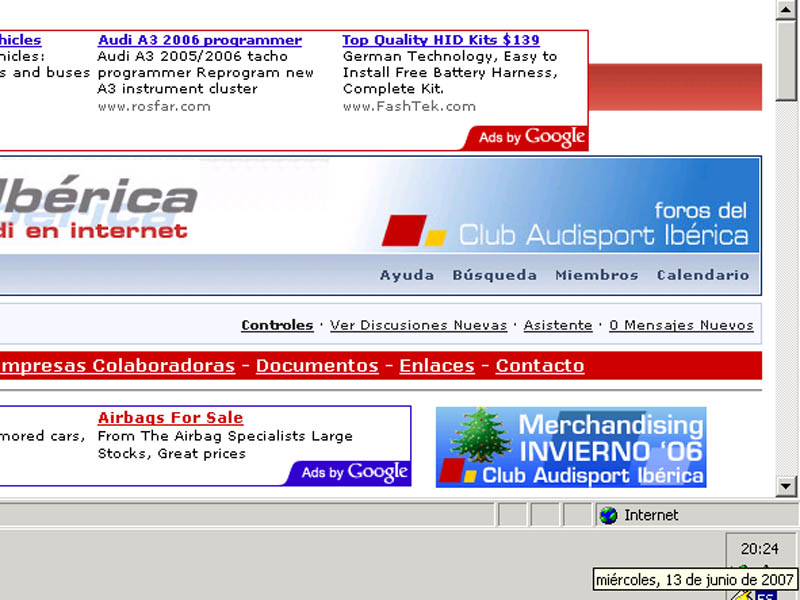The image size is (800, 600).
Task: Click From The Airbag Specialists Large text
Action: click(225, 436)
